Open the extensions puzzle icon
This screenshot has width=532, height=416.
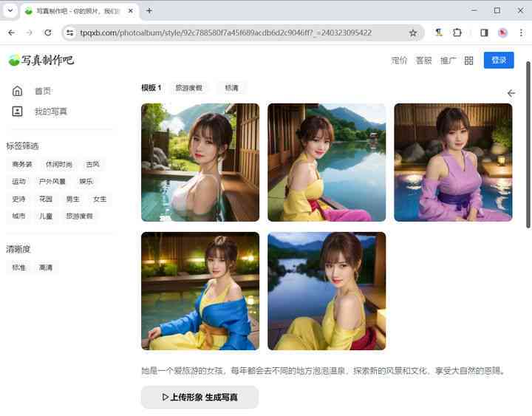[457, 33]
